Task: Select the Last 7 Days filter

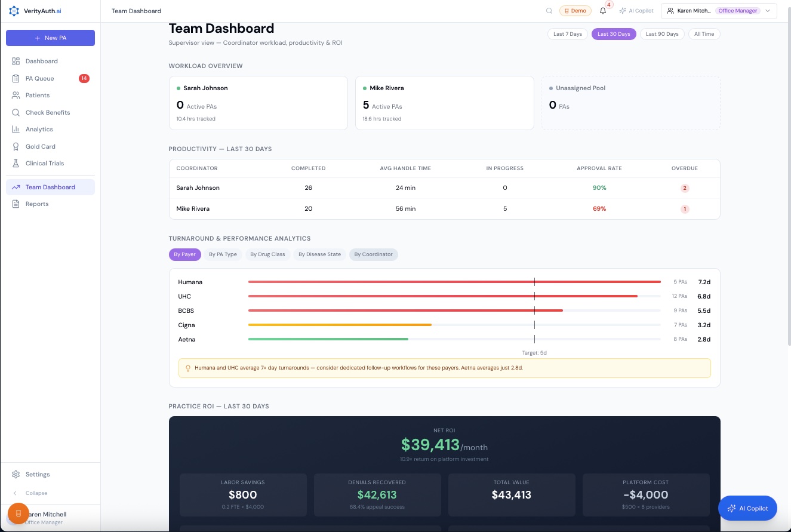Action: point(567,34)
